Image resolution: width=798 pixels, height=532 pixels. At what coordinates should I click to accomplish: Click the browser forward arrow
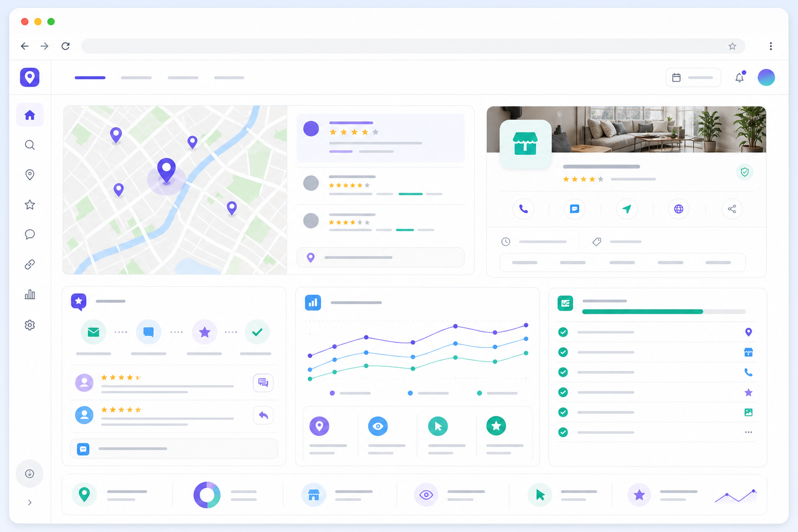tap(45, 46)
